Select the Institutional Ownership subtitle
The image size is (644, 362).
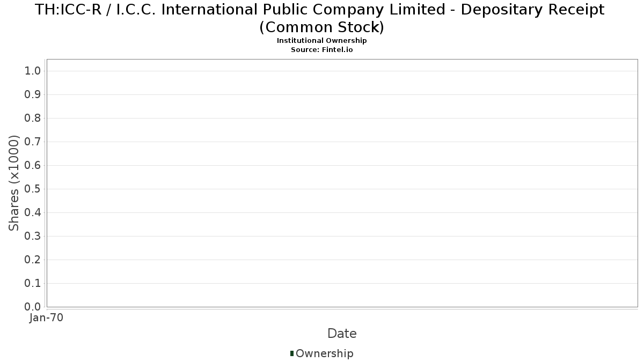321,41
